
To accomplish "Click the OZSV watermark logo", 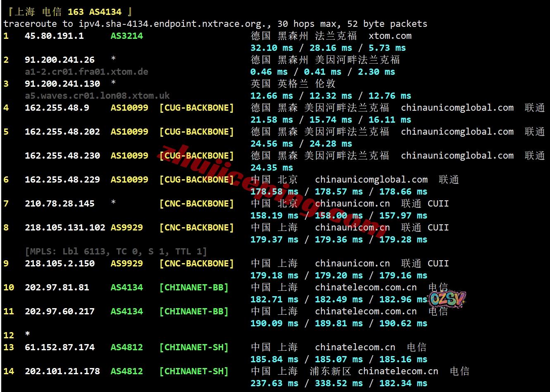I will [x=447, y=299].
